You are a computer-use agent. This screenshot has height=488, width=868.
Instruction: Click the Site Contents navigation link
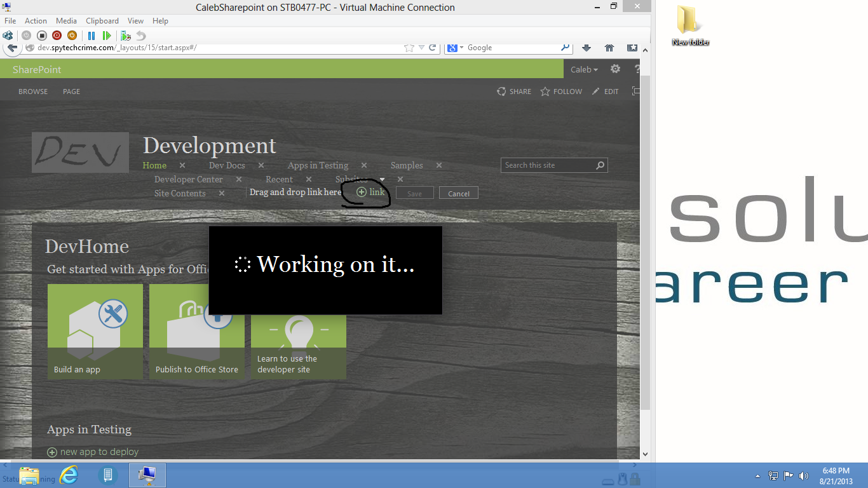[x=180, y=193]
